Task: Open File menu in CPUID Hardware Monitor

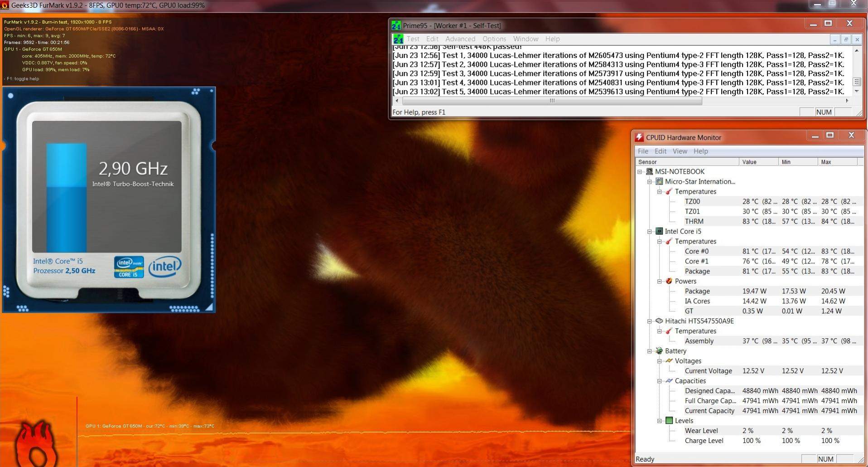Action: (643, 151)
